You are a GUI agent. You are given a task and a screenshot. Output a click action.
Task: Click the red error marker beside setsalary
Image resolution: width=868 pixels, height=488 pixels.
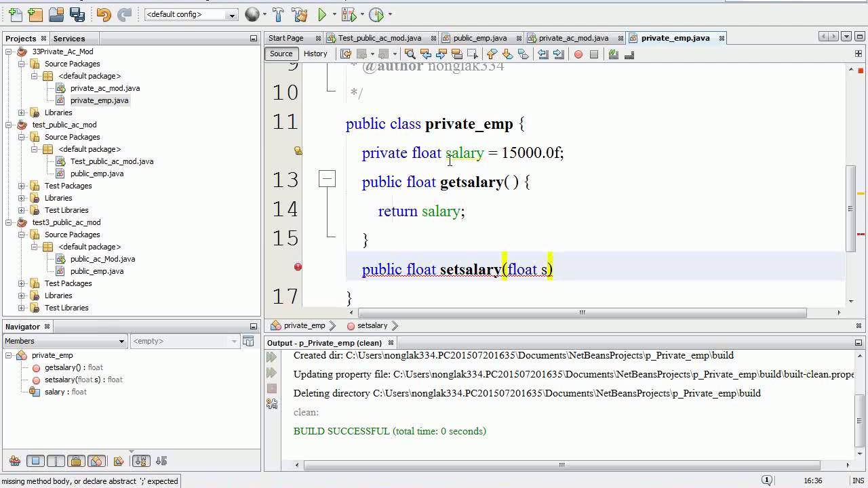298,267
